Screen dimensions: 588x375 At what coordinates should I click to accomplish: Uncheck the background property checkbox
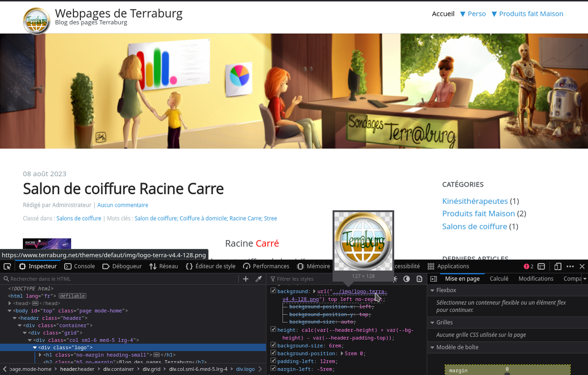[x=273, y=291]
